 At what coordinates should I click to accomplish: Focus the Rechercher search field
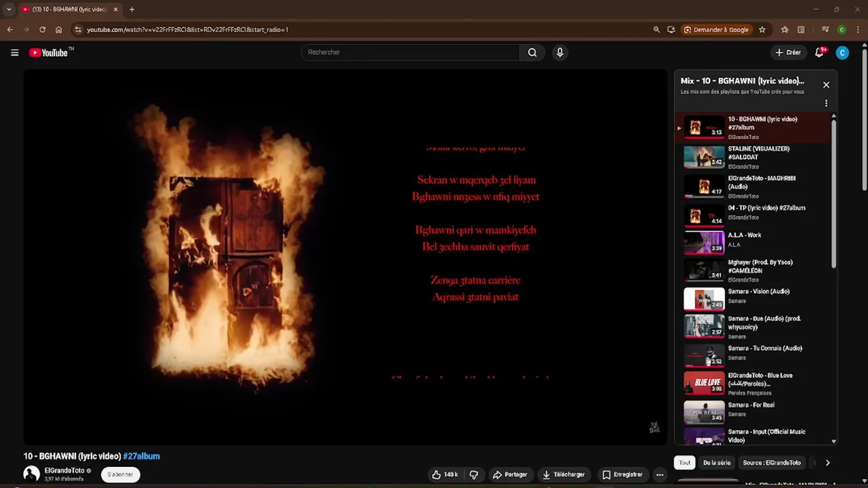click(410, 52)
